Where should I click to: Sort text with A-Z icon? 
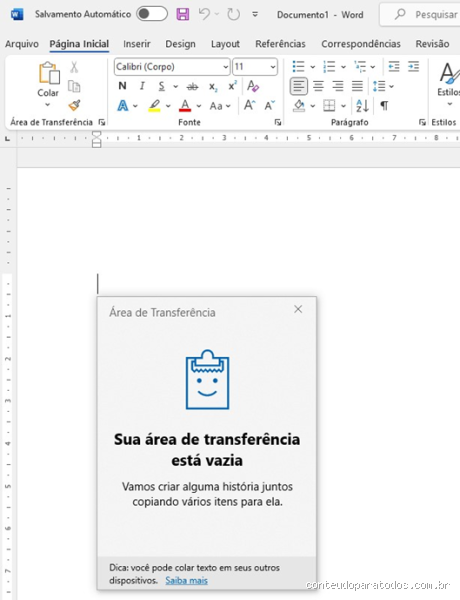click(362, 105)
